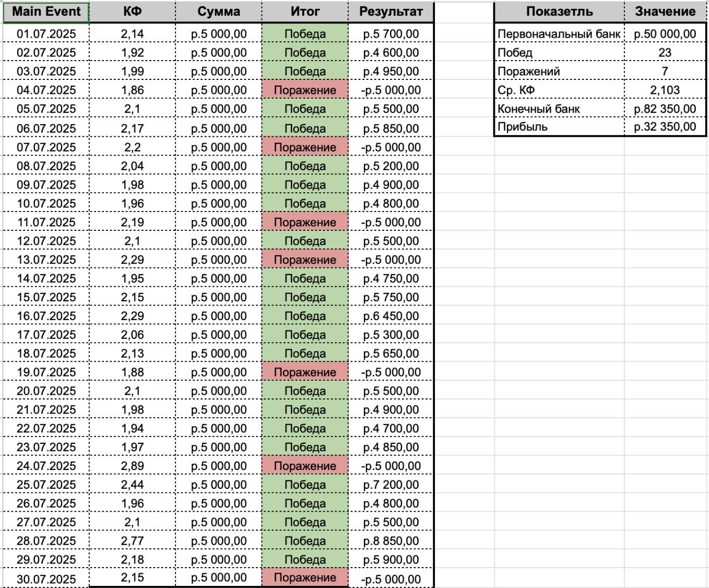Click the Ср. КФ value 2,103
The image size is (709, 588).
click(x=665, y=90)
